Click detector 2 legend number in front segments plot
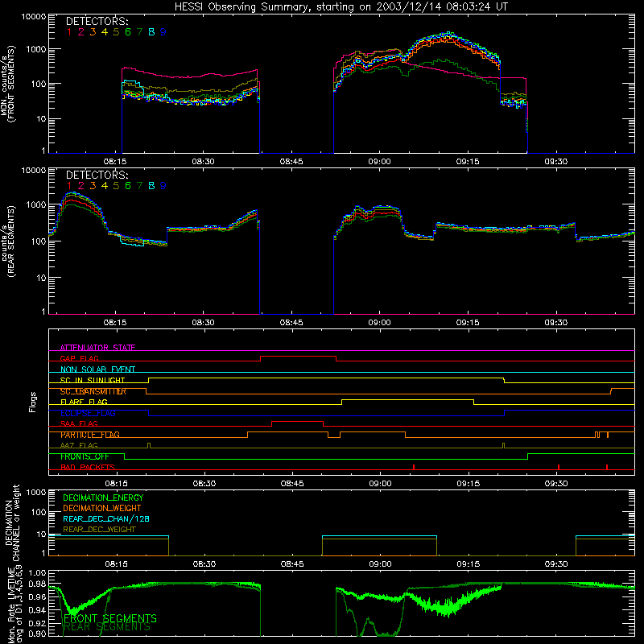 pos(81,32)
